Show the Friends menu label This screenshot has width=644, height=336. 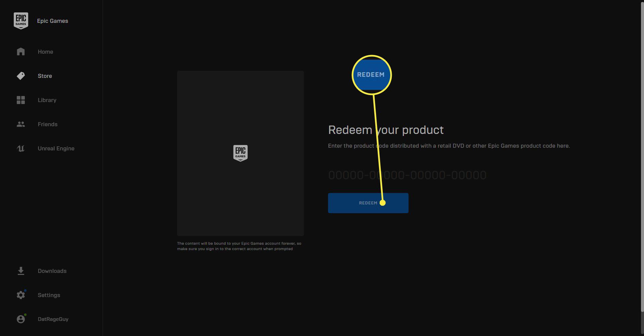(48, 124)
